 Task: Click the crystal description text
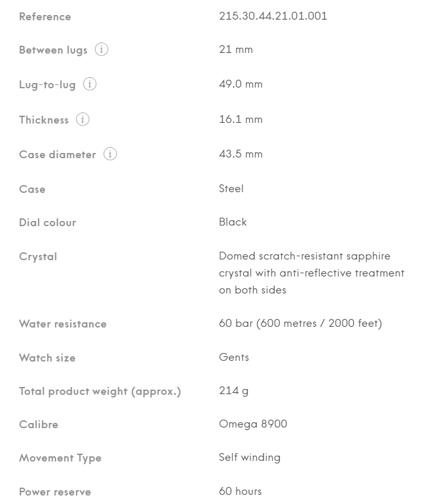[311, 273]
